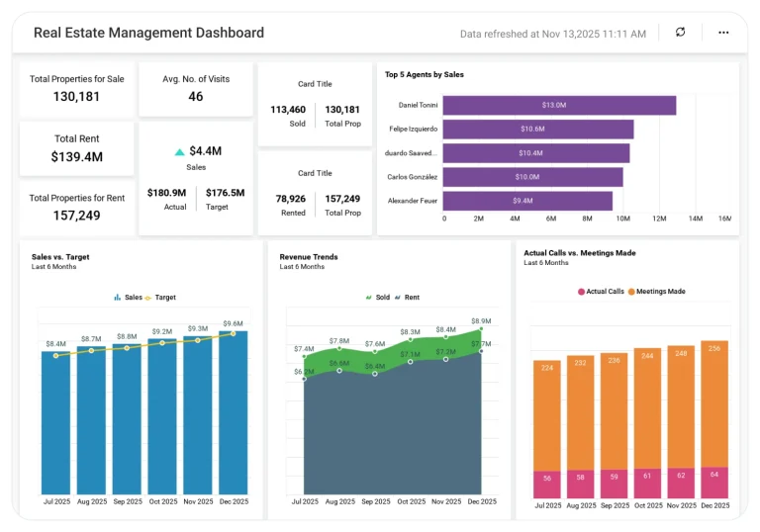Click Carlos González's $10.0M bar
760x532 pixels.
point(532,177)
